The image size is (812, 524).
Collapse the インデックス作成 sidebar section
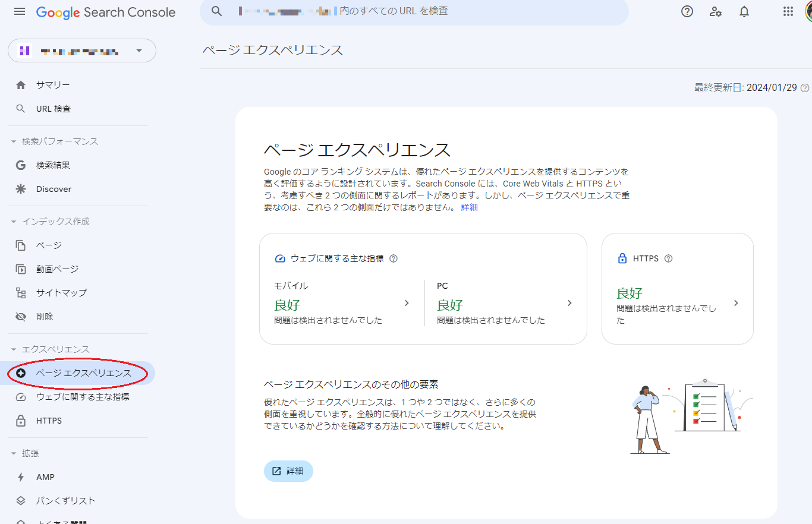(14, 221)
